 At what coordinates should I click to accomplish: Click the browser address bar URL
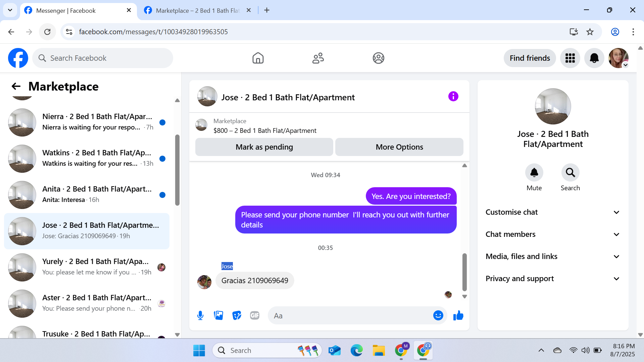[153, 32]
